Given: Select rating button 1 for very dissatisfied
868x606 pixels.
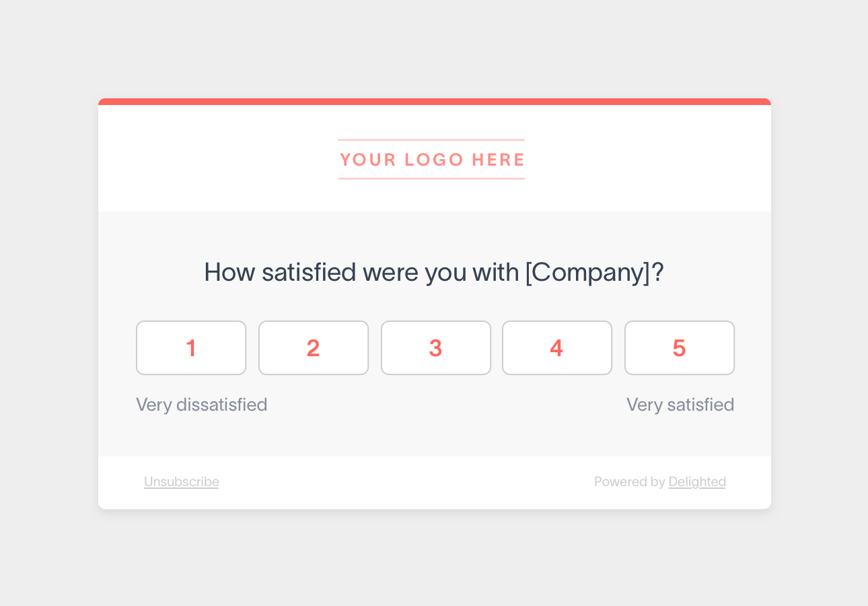Looking at the screenshot, I should 191,347.
